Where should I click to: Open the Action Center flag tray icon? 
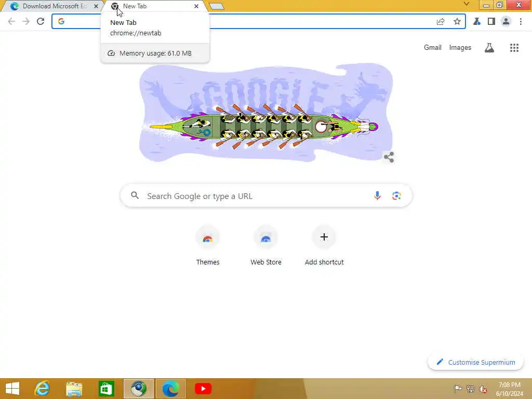(x=458, y=389)
